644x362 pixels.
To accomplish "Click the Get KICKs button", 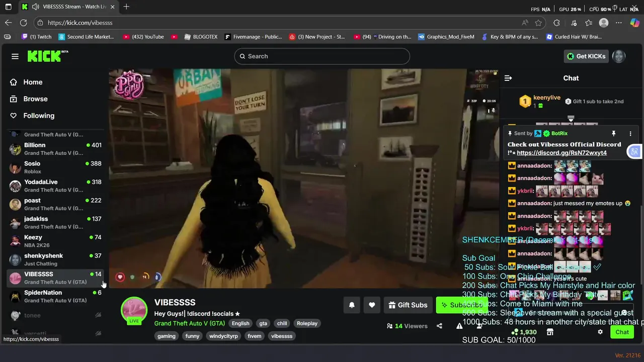I will 586,56.
